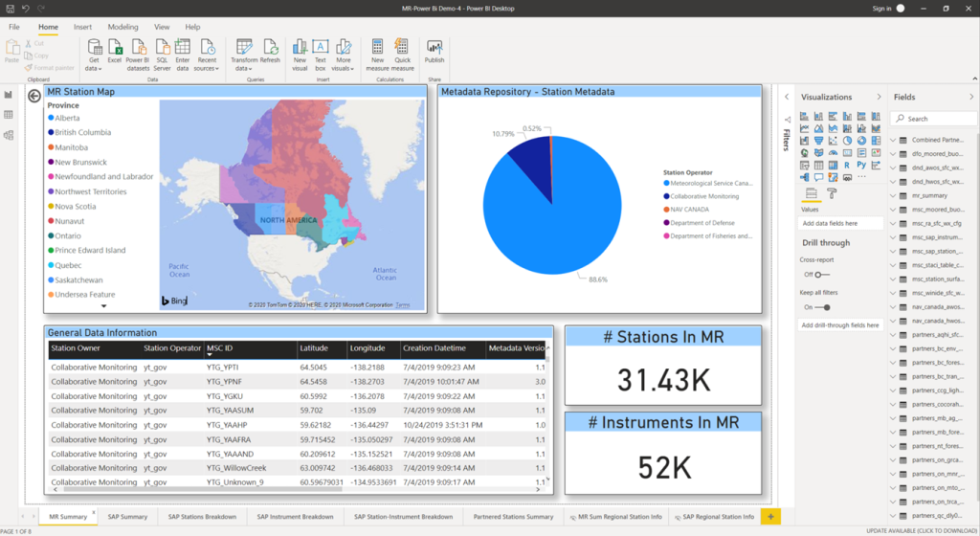Open the Modeling ribbon tab
This screenshot has height=536, width=980.
pos(122,28)
